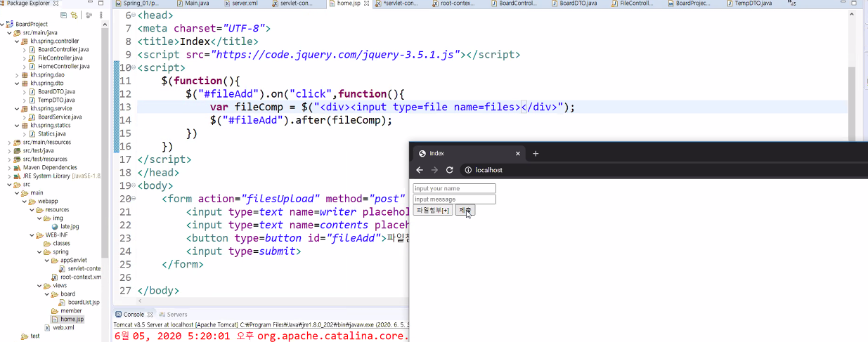
Task: Collapse the script block code fold
Action: click(134, 67)
